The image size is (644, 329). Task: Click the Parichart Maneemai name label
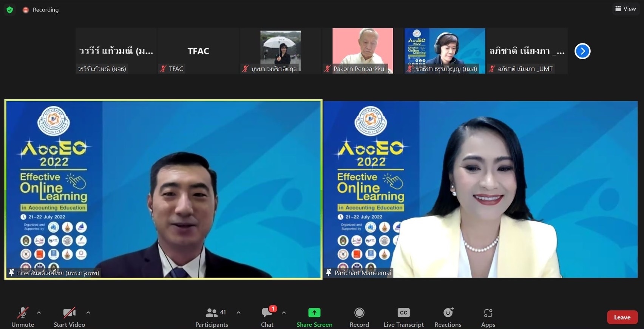(363, 273)
